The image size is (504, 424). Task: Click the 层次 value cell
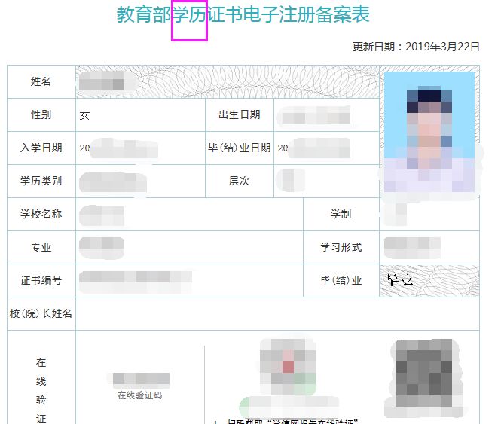[326, 181]
